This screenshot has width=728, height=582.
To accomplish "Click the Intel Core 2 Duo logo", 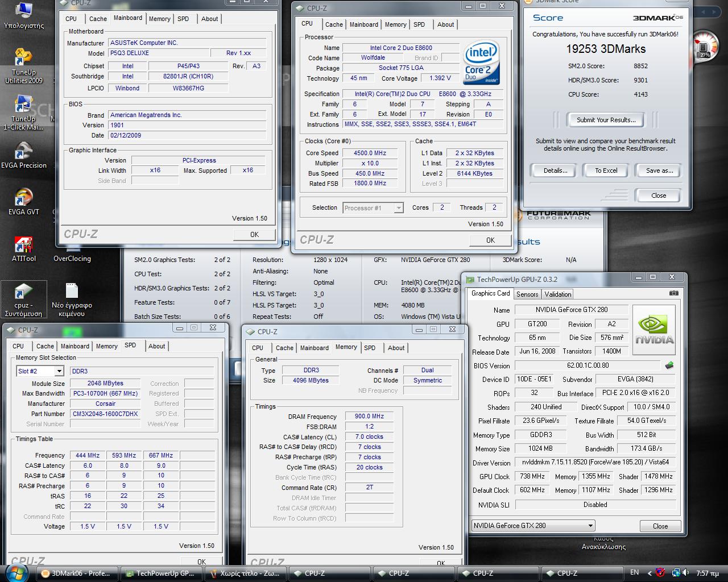I will click(481, 62).
